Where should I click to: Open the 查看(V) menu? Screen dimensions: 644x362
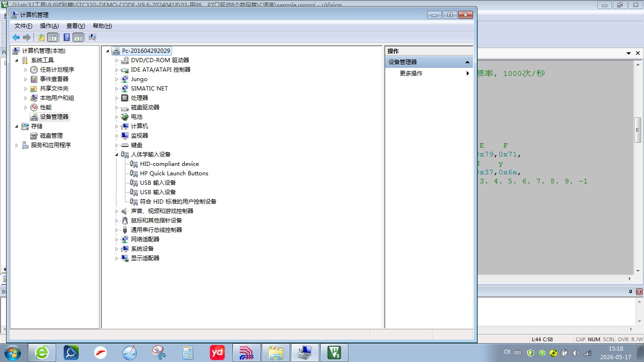click(76, 26)
